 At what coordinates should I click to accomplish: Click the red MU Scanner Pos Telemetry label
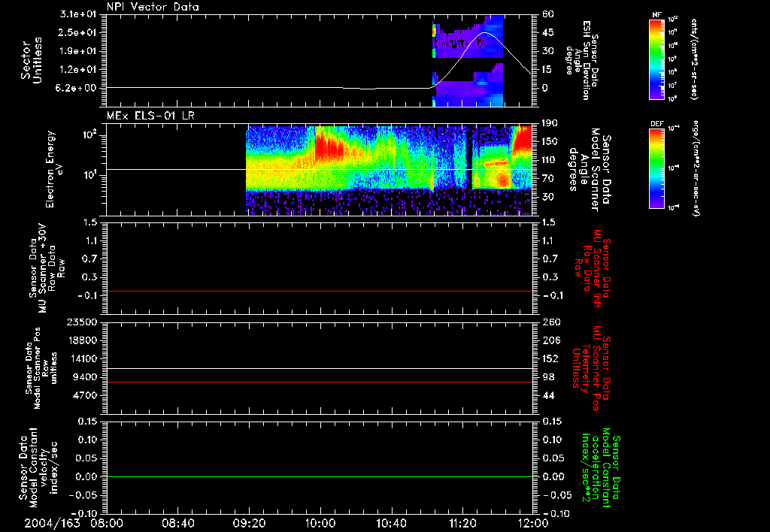[592, 368]
